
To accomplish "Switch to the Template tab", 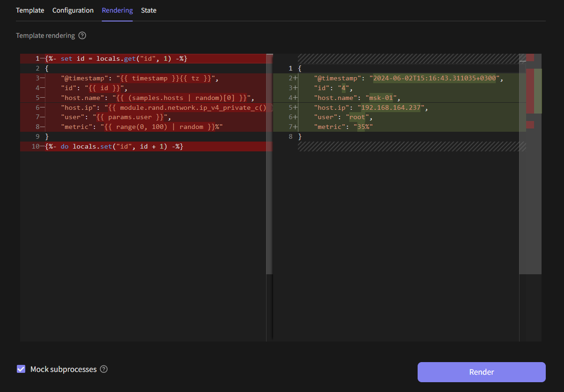I will click(30, 10).
